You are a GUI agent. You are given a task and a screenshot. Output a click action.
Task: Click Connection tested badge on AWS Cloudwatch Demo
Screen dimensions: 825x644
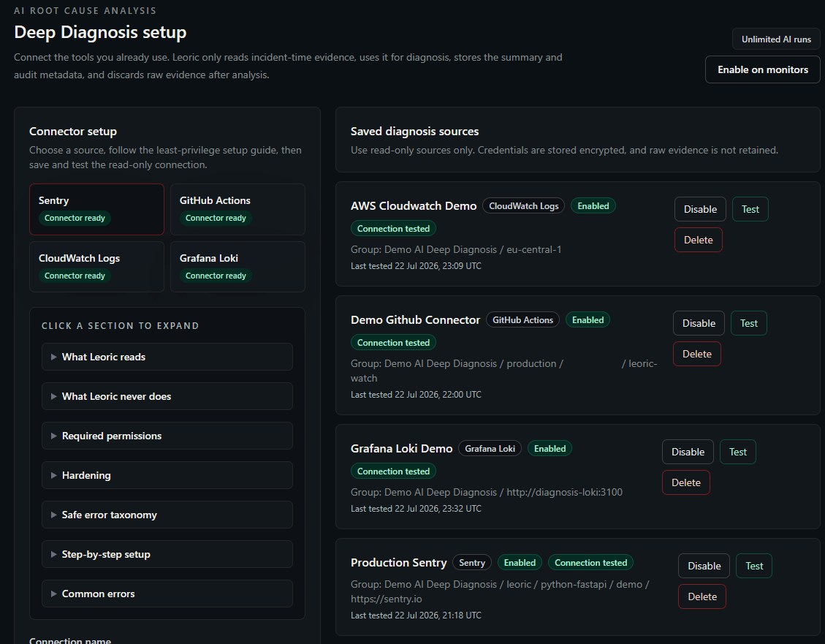[x=393, y=229]
